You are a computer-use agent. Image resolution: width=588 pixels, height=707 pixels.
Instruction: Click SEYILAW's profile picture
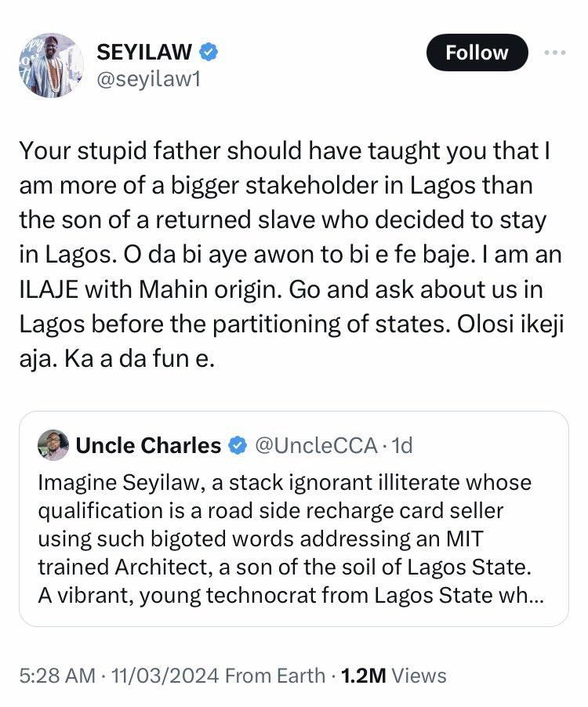click(x=50, y=65)
